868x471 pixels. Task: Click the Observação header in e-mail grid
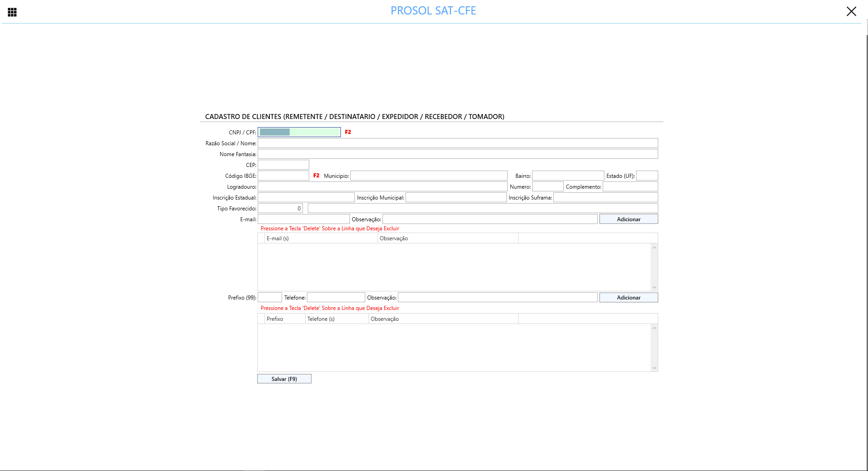tap(448, 238)
